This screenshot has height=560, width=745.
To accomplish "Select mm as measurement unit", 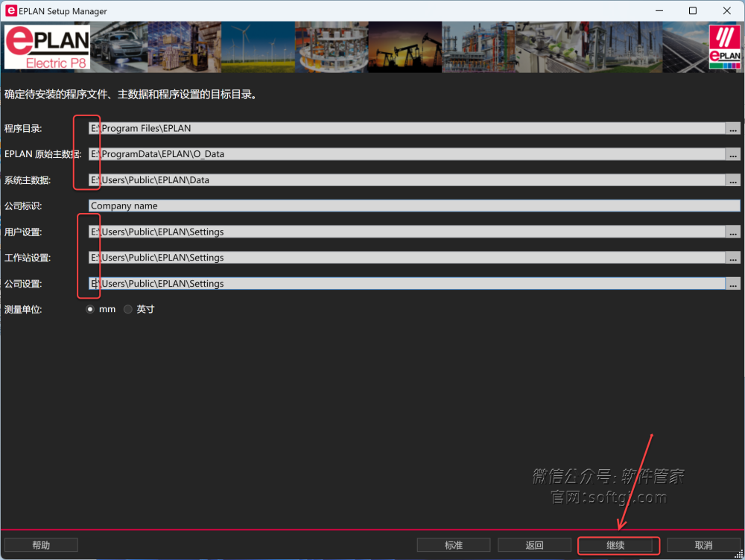I will [91, 309].
